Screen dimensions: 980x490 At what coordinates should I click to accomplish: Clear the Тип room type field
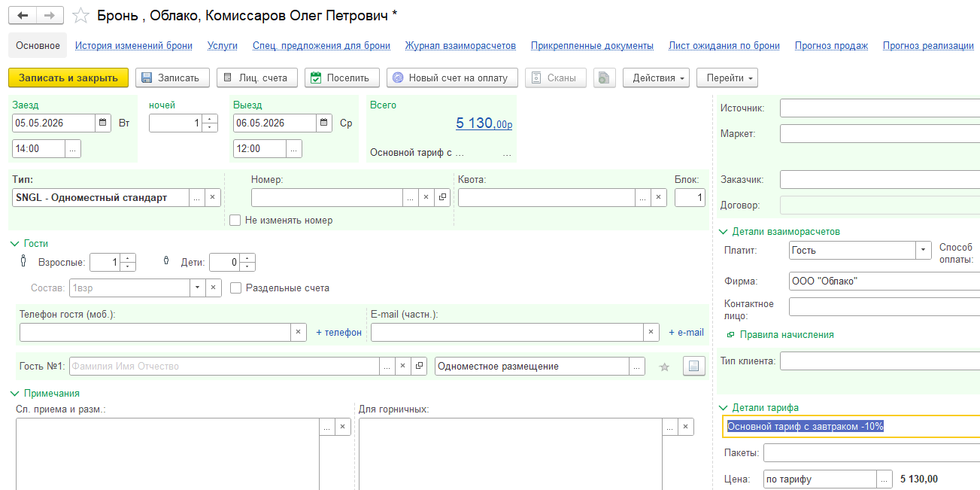[x=212, y=197]
